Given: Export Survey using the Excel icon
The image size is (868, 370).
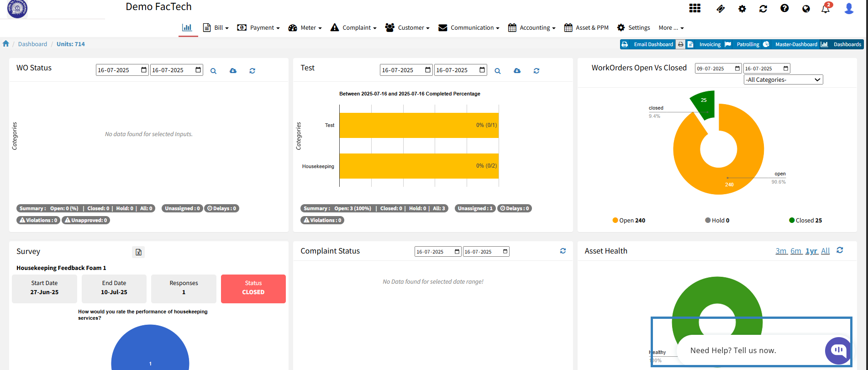Looking at the screenshot, I should pos(138,252).
